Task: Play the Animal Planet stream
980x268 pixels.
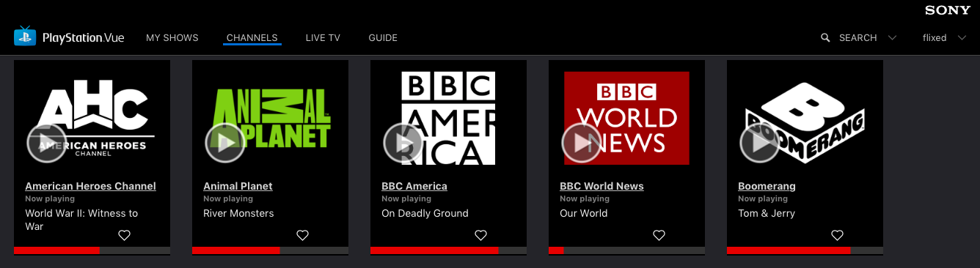Action: click(x=225, y=143)
